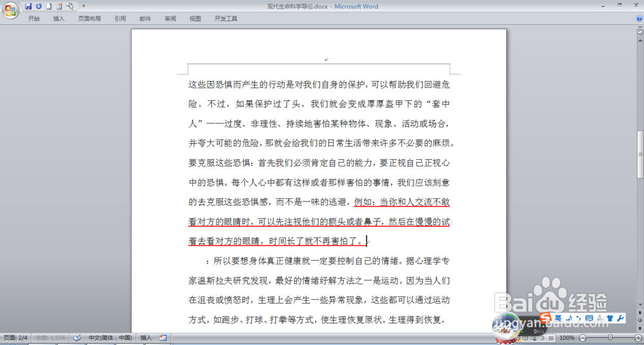The width and height of the screenshot is (644, 345).
Task: Click Previous Page double-arrow button
Action: (640, 313)
